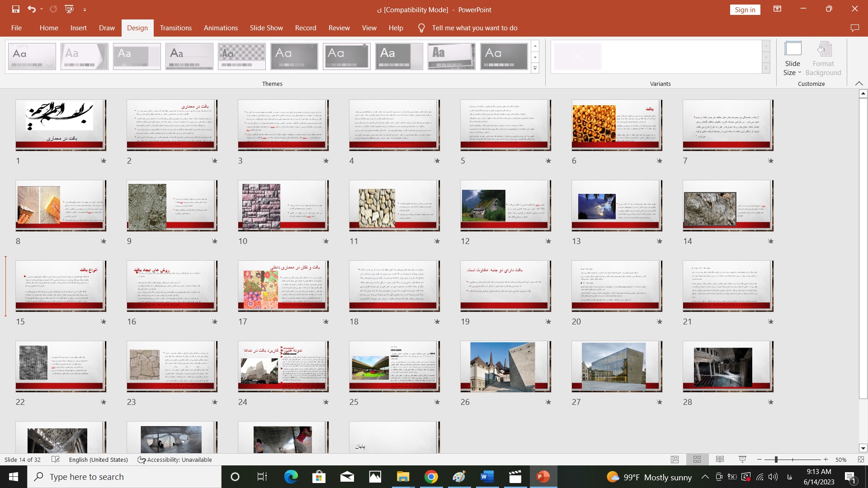Expand the Themes gallery more arrow
The height and width of the screenshot is (488, 868).
click(x=535, y=69)
